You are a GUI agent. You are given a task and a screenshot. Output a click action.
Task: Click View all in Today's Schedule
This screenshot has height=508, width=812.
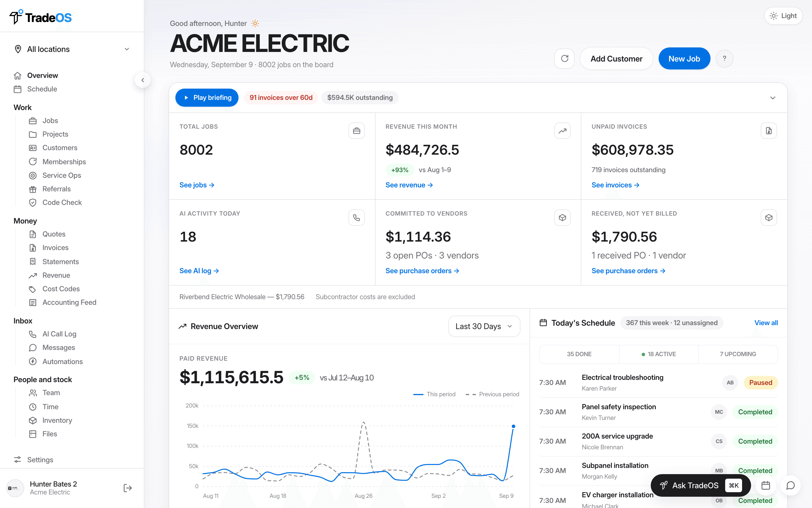(x=766, y=323)
